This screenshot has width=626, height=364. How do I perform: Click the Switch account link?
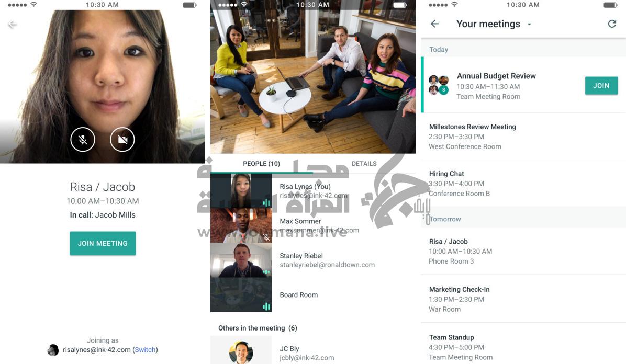pos(146,350)
